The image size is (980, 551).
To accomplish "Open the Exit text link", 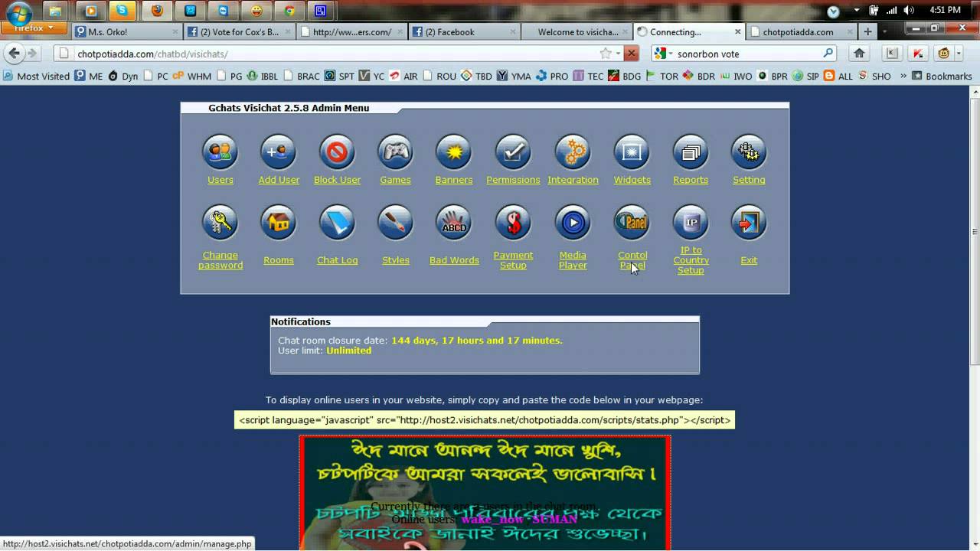I will (x=749, y=260).
